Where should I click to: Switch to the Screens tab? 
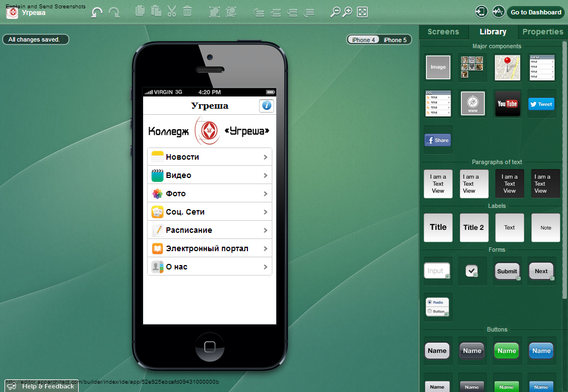pos(443,32)
